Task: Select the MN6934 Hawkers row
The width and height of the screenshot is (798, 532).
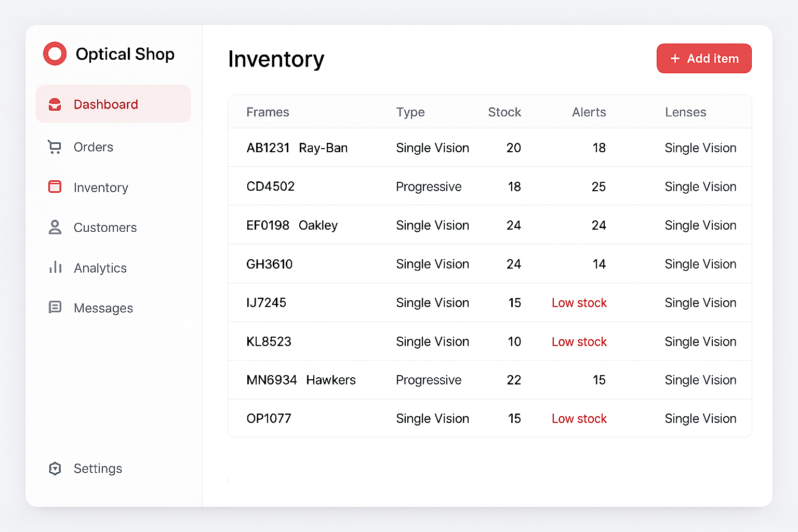Action: (x=488, y=380)
